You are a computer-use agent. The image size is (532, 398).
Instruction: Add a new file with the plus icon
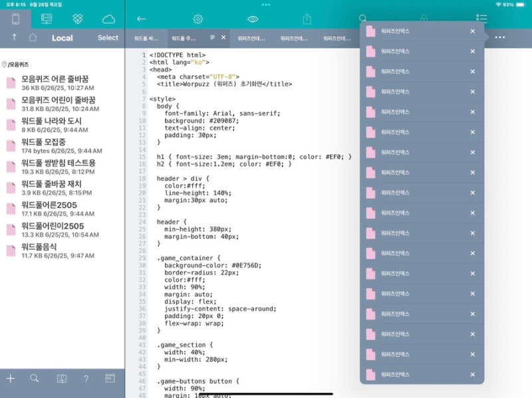pos(11,378)
